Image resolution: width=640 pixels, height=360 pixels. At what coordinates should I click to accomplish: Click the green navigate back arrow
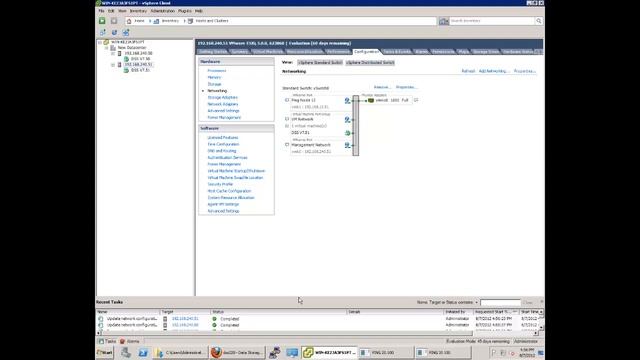click(x=102, y=21)
